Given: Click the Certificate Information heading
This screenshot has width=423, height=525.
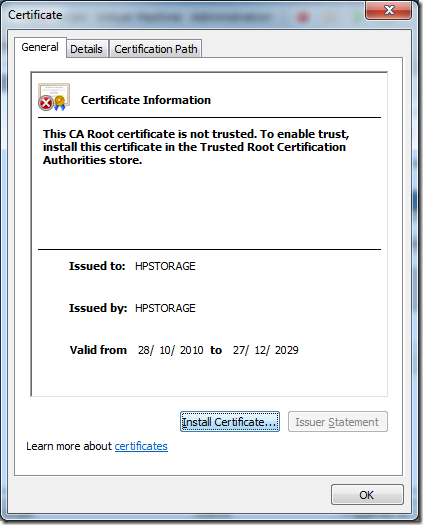Looking at the screenshot, I should coord(146,100).
